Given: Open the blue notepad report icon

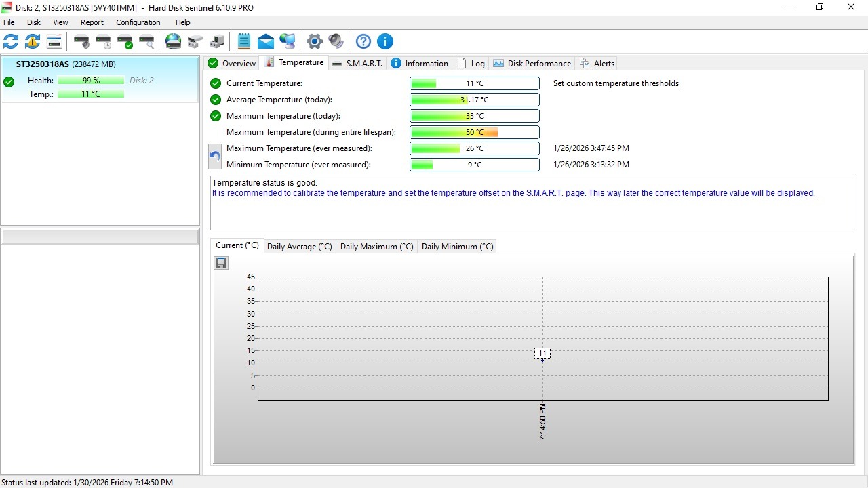Looking at the screenshot, I should [244, 41].
